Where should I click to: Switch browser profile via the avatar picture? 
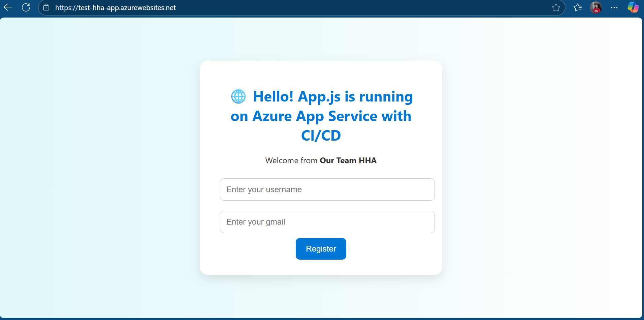pos(596,7)
